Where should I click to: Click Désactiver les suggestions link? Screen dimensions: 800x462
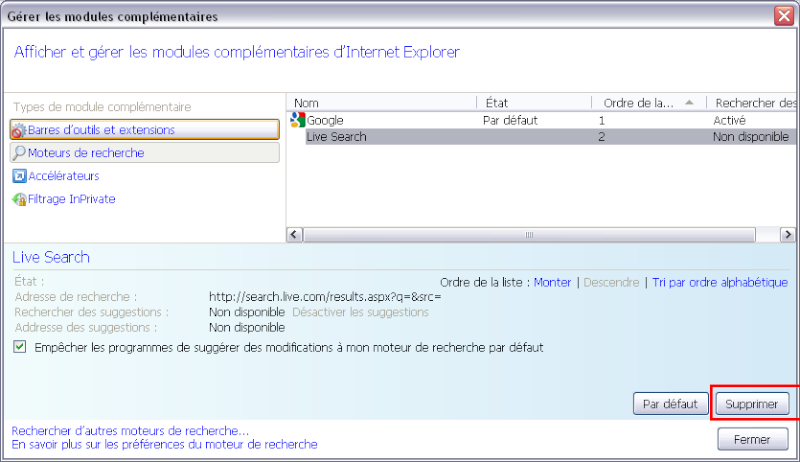click(360, 312)
